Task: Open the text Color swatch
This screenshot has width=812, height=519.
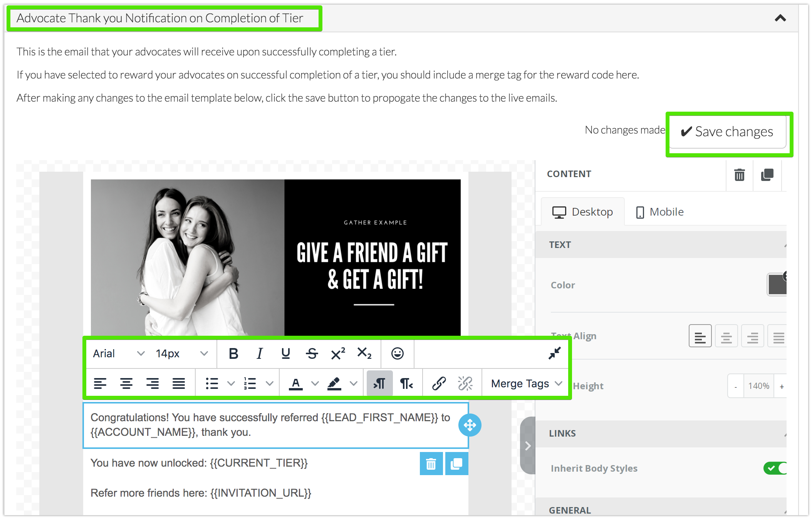Action: pyautogui.click(x=777, y=285)
